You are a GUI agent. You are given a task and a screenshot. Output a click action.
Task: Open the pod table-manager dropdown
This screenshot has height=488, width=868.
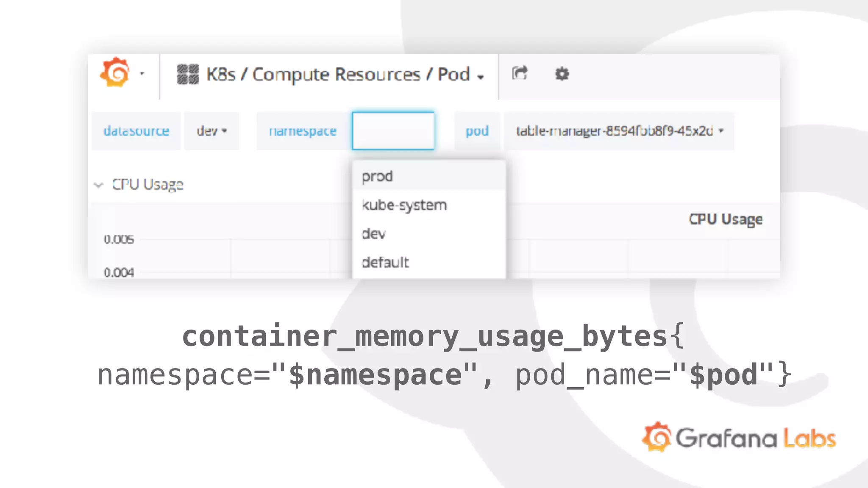coord(619,131)
